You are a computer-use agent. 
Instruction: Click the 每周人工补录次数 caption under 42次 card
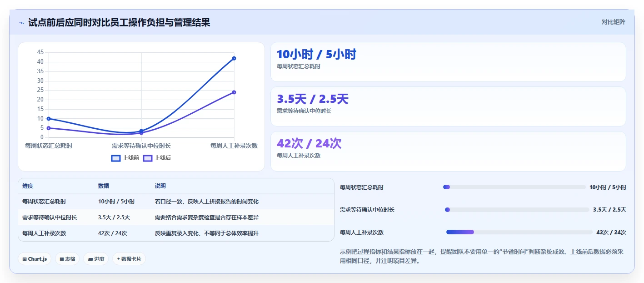(299, 156)
